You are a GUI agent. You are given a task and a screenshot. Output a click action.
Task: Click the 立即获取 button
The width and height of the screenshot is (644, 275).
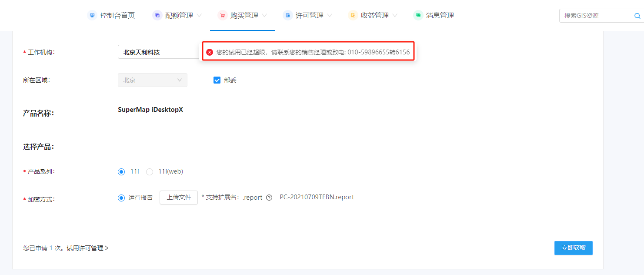click(x=574, y=248)
